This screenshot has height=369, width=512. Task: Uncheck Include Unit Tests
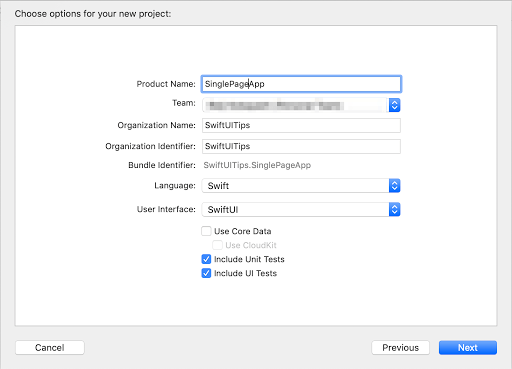[206, 259]
